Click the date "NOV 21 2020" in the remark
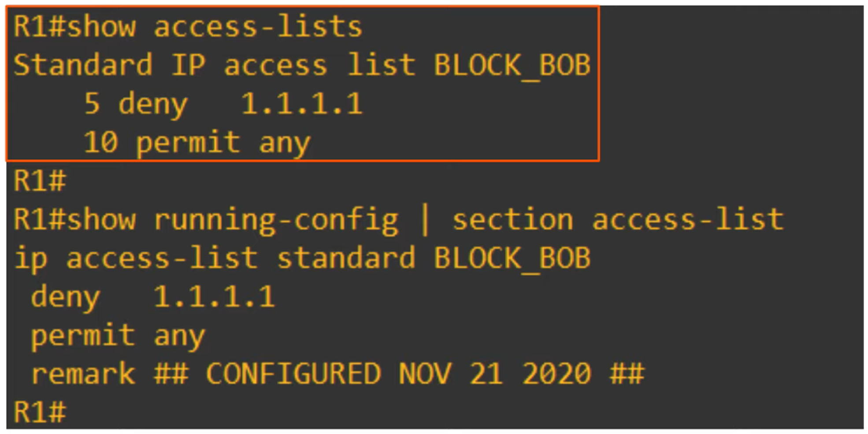 click(x=494, y=374)
